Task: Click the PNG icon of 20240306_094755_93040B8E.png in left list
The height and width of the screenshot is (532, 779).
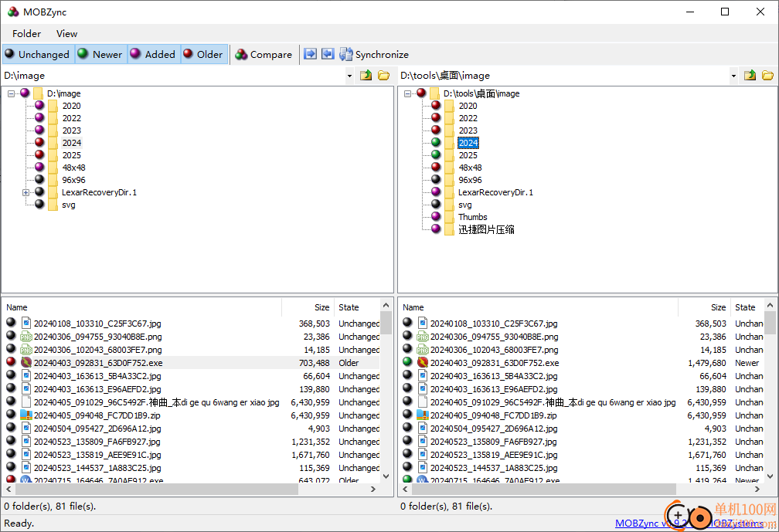Action: coord(26,337)
